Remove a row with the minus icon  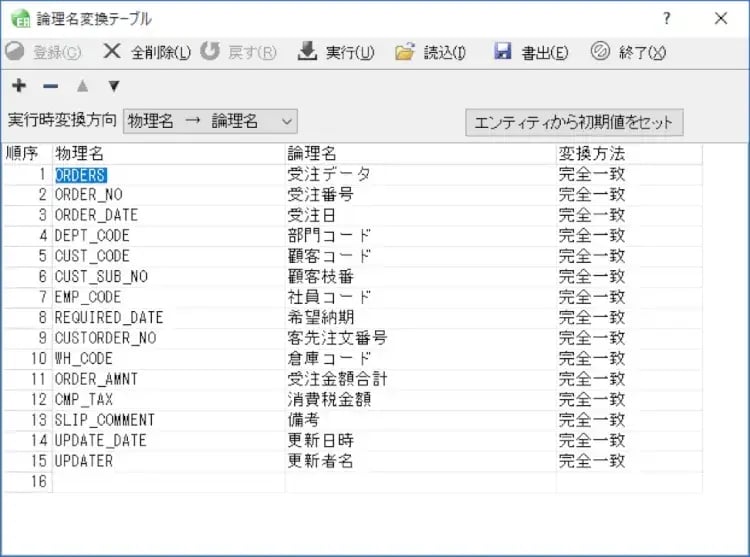coord(50,86)
